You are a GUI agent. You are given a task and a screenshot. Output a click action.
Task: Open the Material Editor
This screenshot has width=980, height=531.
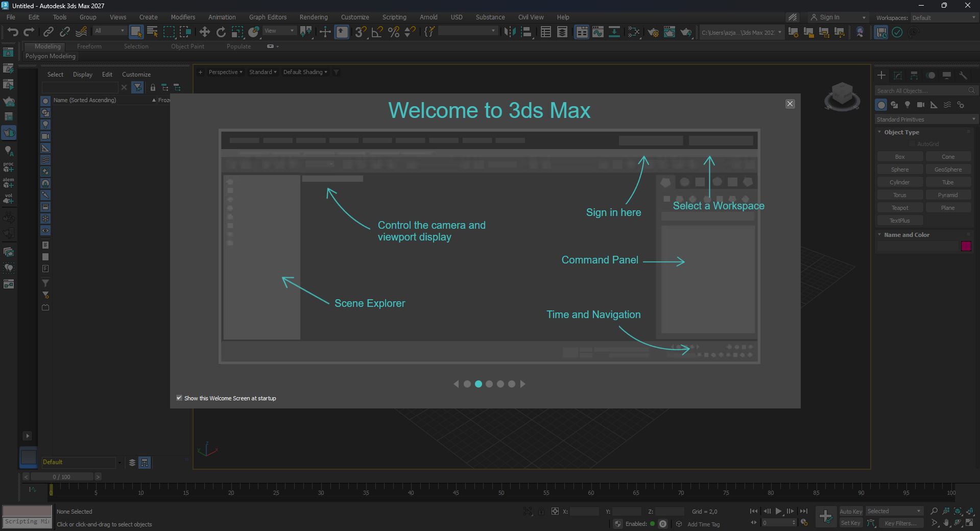[x=634, y=32]
